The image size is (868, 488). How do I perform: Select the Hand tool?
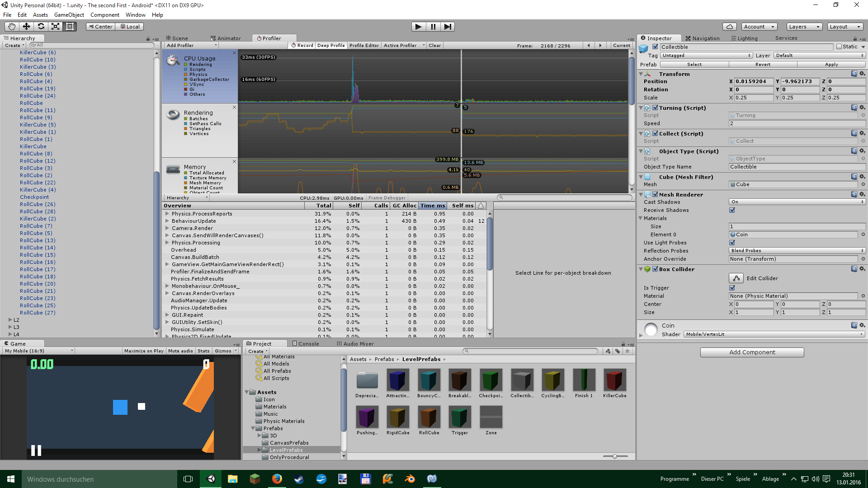point(12,27)
